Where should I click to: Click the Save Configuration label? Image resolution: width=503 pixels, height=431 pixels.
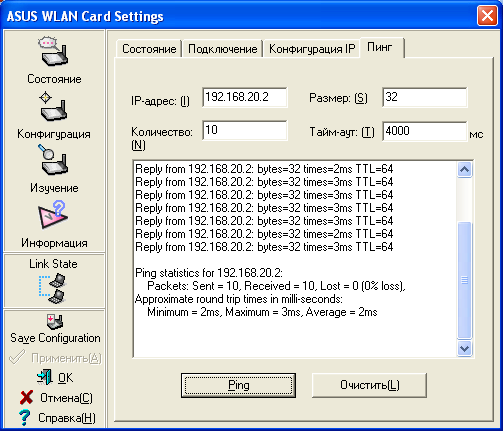55,338
